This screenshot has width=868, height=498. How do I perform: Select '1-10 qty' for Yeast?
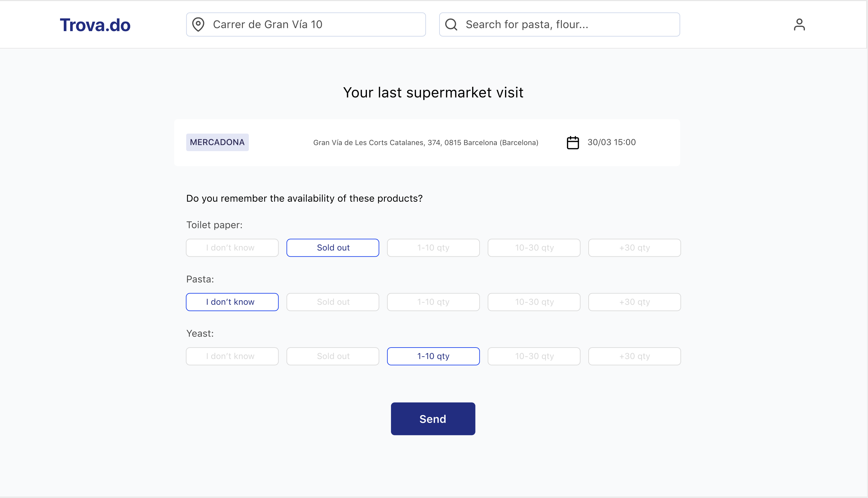(x=433, y=356)
